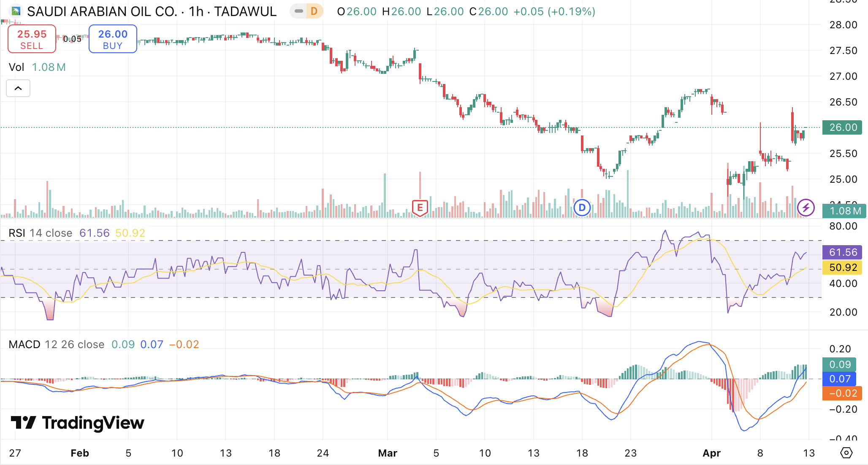Click the gray market status dash indicator
The height and width of the screenshot is (465, 868).
click(x=299, y=11)
